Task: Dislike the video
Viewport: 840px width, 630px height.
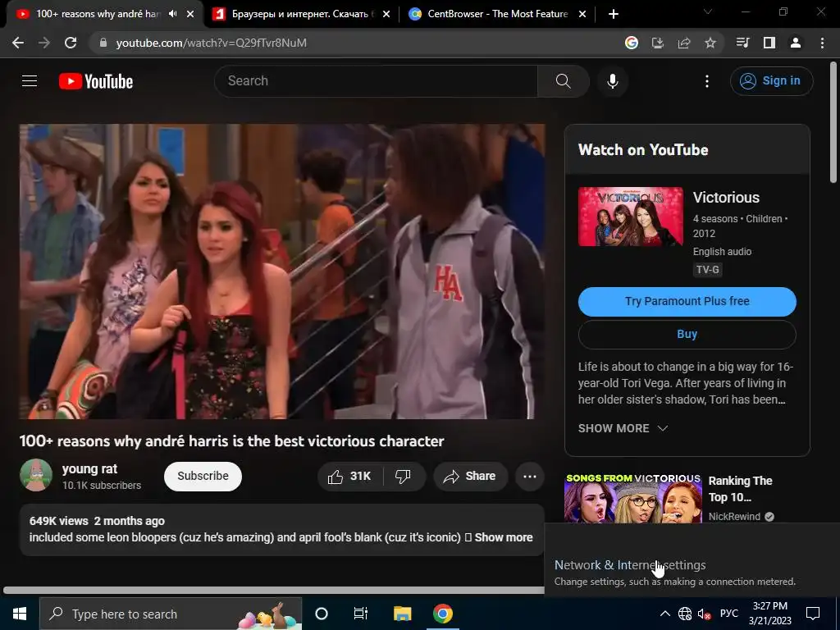Action: coord(403,477)
